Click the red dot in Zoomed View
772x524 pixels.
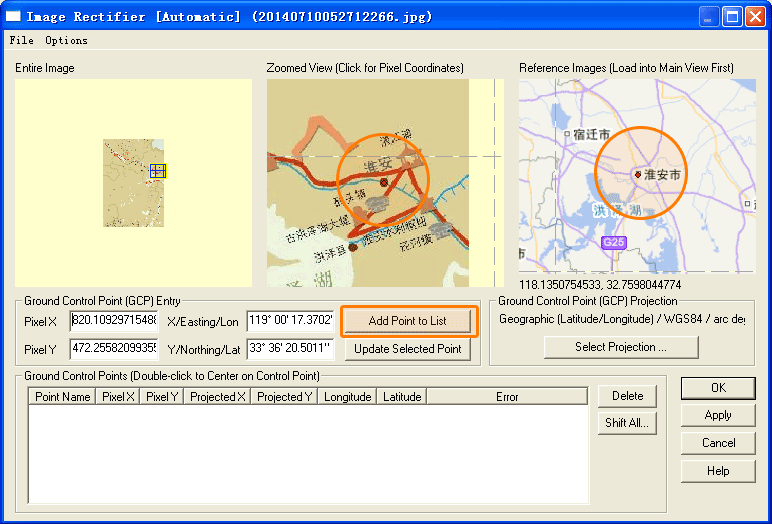[384, 183]
